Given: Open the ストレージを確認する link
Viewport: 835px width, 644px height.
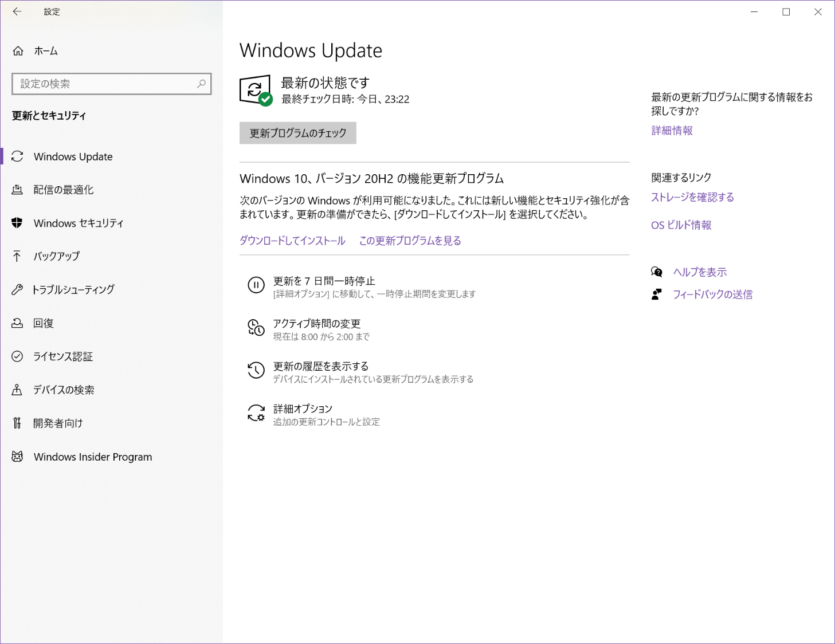Looking at the screenshot, I should click(692, 197).
